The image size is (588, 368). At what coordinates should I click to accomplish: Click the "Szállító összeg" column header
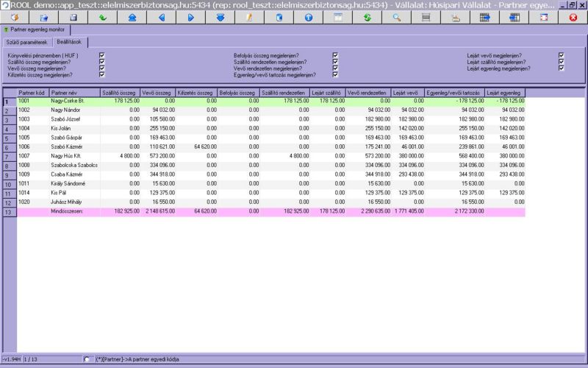tap(121, 93)
